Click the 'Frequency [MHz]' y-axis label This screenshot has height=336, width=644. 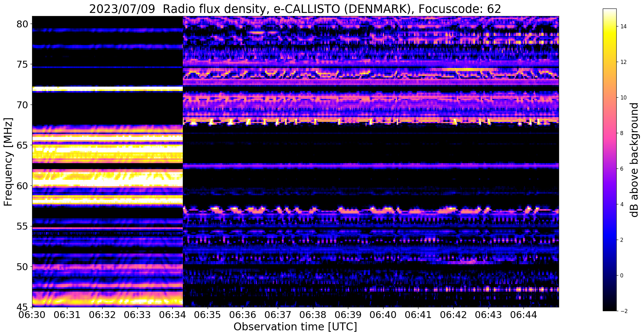click(8, 162)
